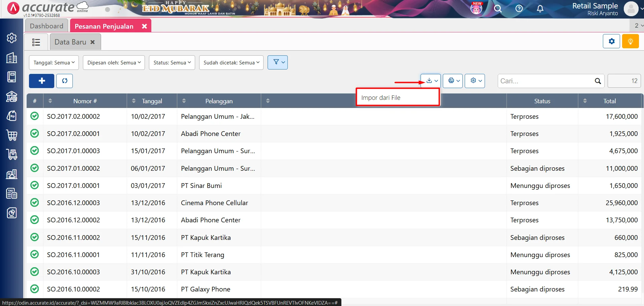
Task: Click the record count field showing 12
Action: (624, 81)
